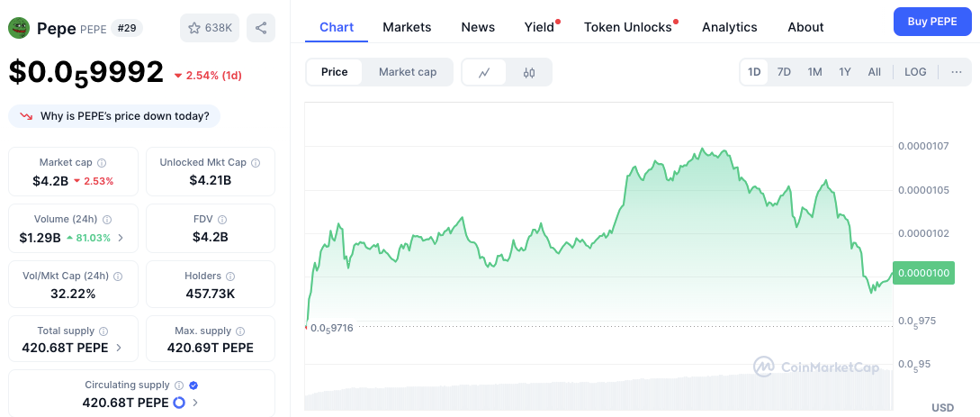Viewport: 980px width, 417px height.
Task: Switch to line chart icon
Action: [484, 72]
